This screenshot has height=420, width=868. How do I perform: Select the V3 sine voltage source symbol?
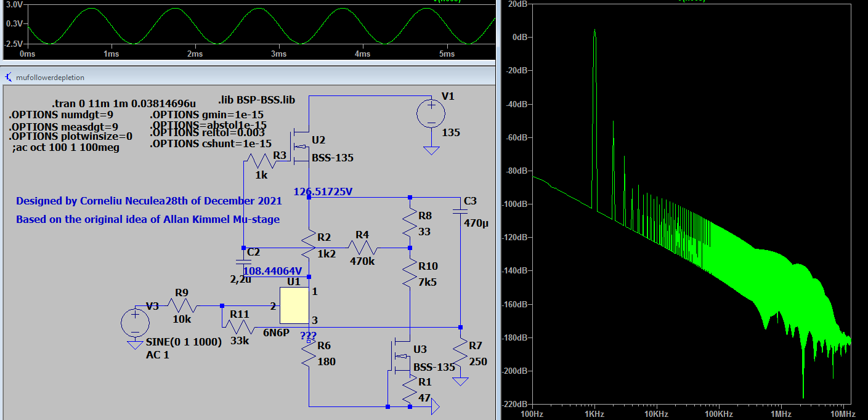(x=134, y=321)
